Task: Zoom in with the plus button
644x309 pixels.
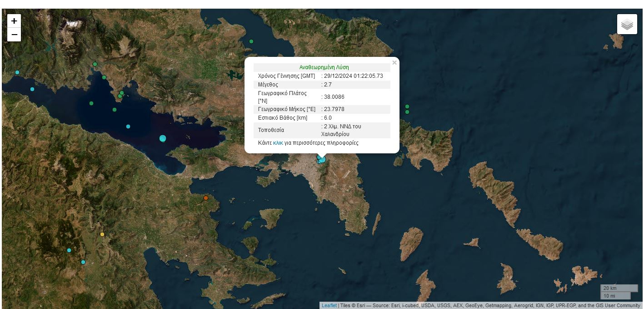Action: coord(14,21)
